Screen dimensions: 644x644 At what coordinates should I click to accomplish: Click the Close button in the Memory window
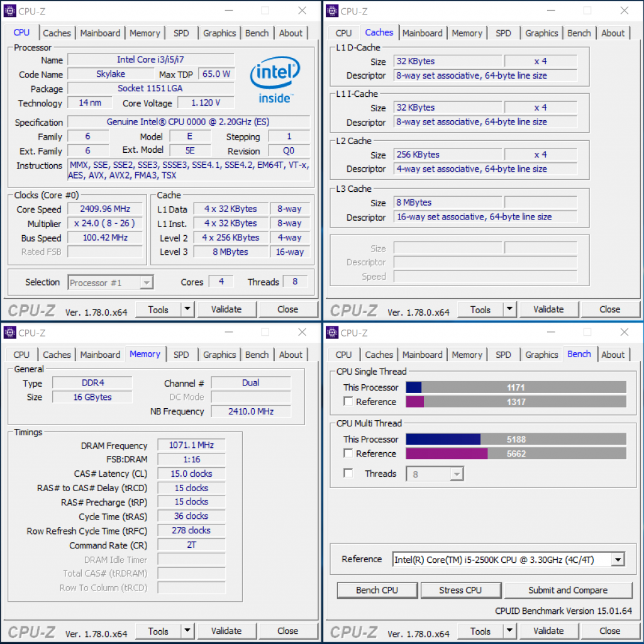click(287, 631)
